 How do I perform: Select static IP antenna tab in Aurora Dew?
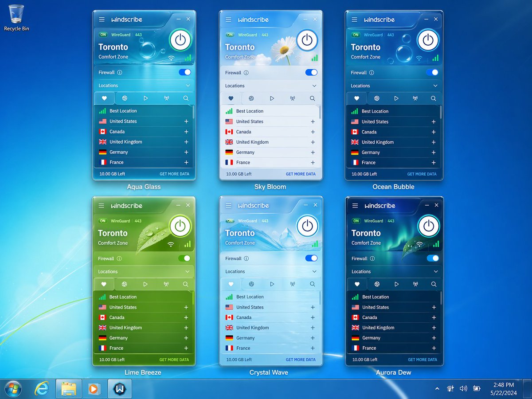[415, 284]
